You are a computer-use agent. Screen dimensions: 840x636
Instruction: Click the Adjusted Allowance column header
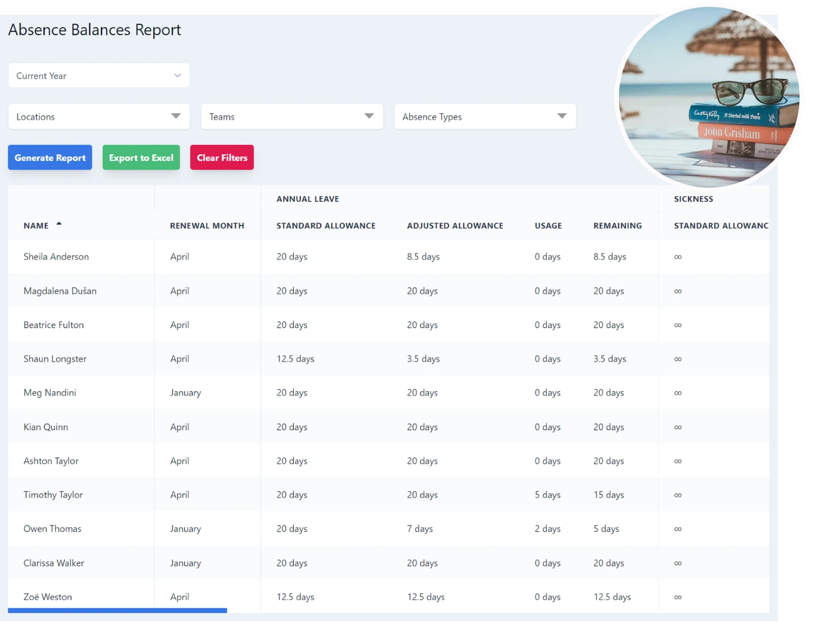455,225
